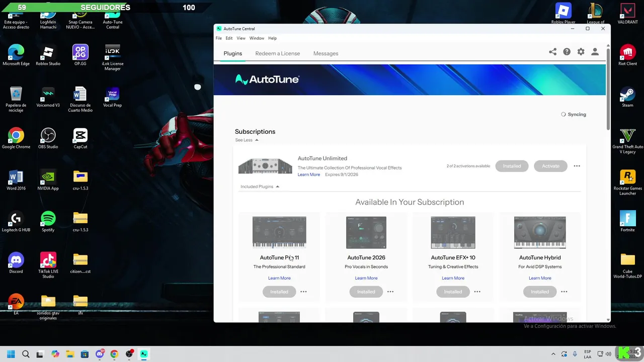Viewport: 644px width, 362px height.
Task: Open Learn More under AutoTune Hybrid
Action: (540, 278)
